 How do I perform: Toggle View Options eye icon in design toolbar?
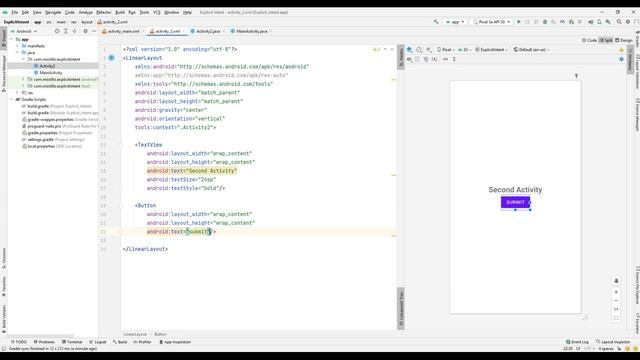(x=409, y=59)
